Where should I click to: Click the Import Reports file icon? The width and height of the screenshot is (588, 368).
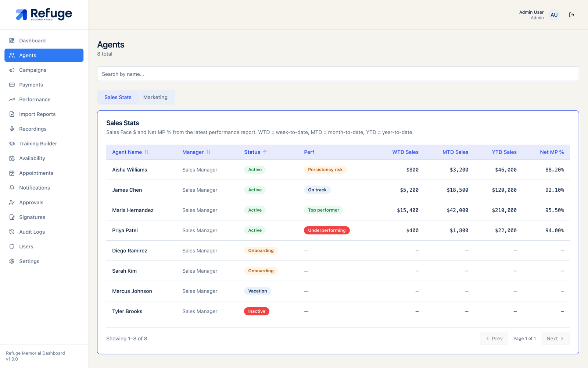(x=12, y=114)
